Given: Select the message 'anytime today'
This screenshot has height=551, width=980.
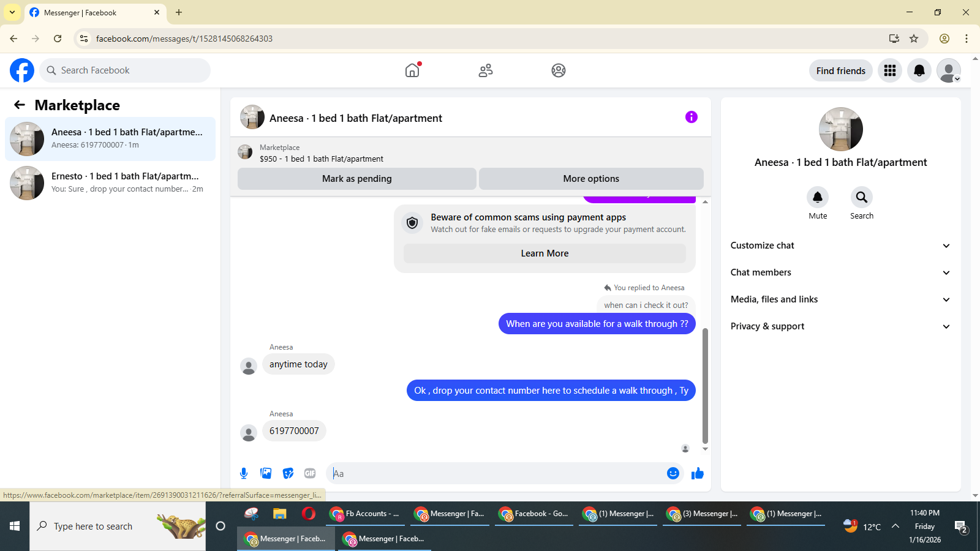Looking at the screenshot, I should pos(298,364).
